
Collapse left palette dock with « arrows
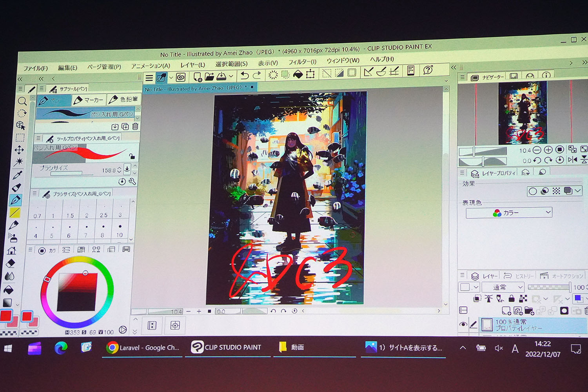(20, 79)
